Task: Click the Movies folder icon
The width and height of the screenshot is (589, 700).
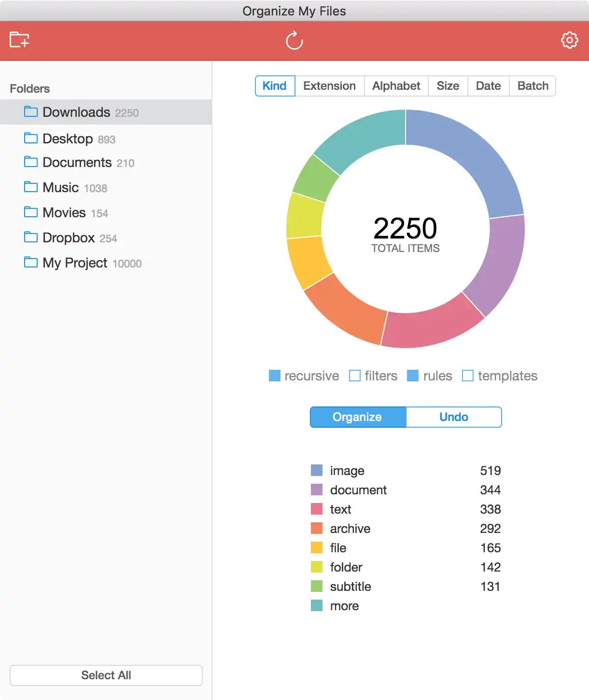Action: 31,212
